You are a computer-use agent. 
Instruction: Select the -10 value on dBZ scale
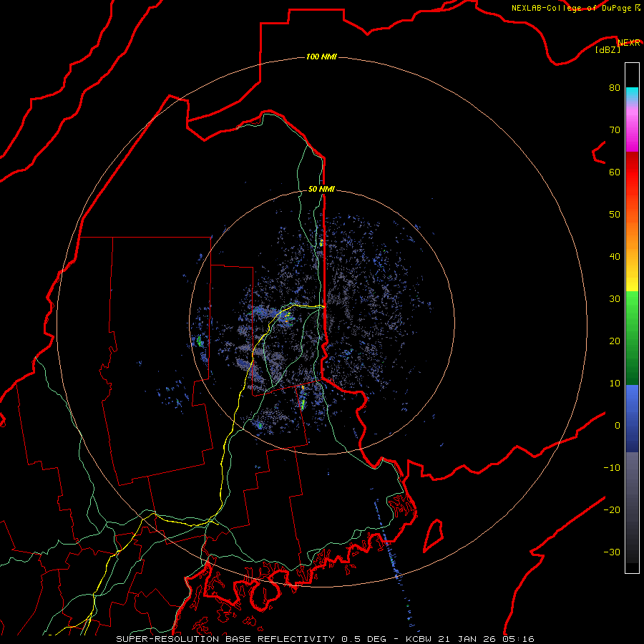612,468
